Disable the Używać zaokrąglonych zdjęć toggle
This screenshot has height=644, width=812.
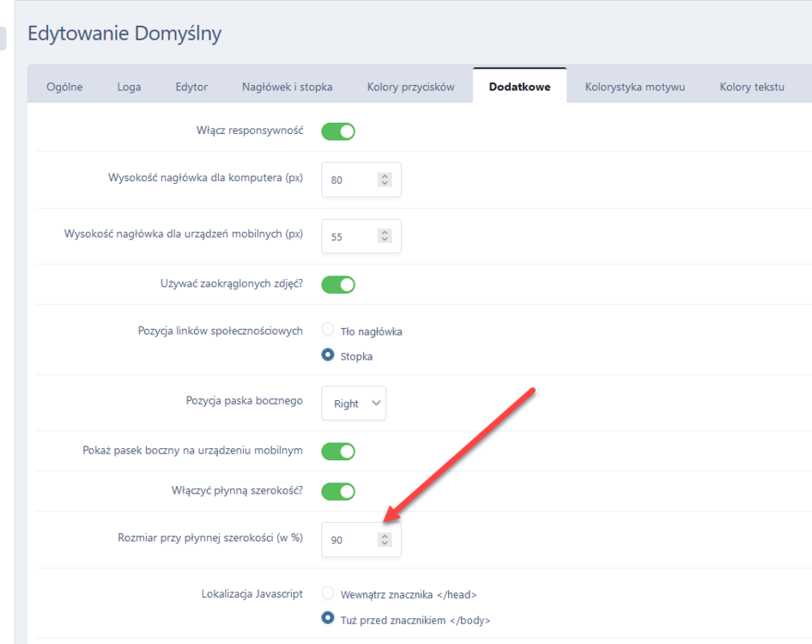pyautogui.click(x=338, y=284)
